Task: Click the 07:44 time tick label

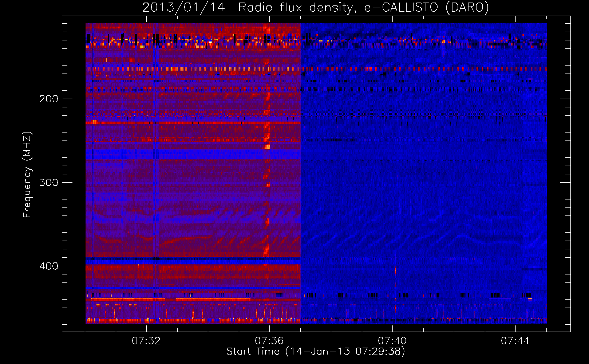Action: [x=515, y=341]
